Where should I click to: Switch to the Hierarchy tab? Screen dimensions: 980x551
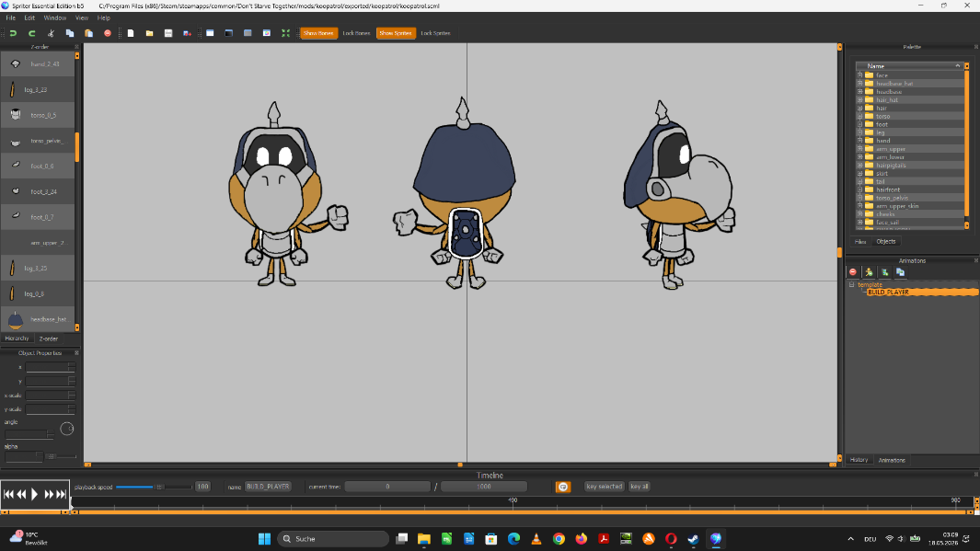coord(17,338)
